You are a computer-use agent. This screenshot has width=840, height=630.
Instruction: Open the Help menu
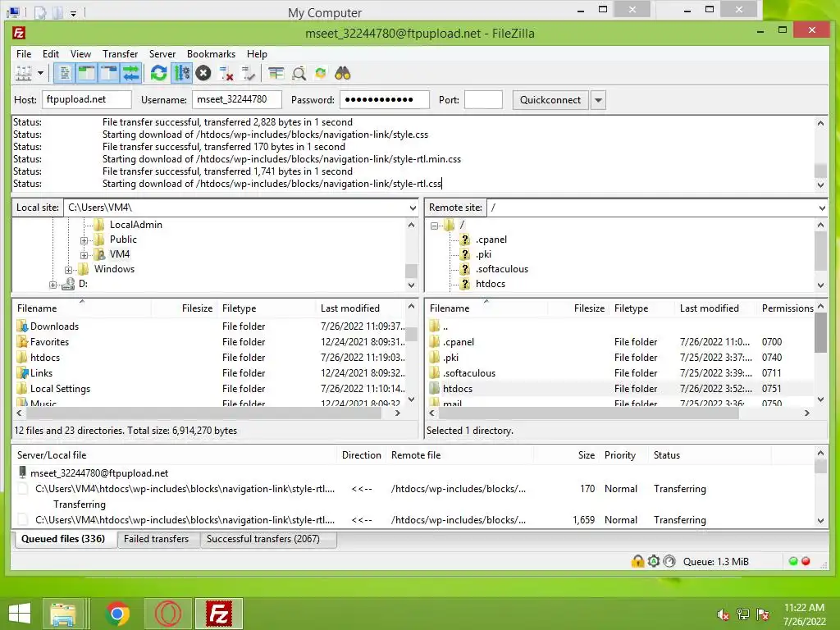pos(257,54)
